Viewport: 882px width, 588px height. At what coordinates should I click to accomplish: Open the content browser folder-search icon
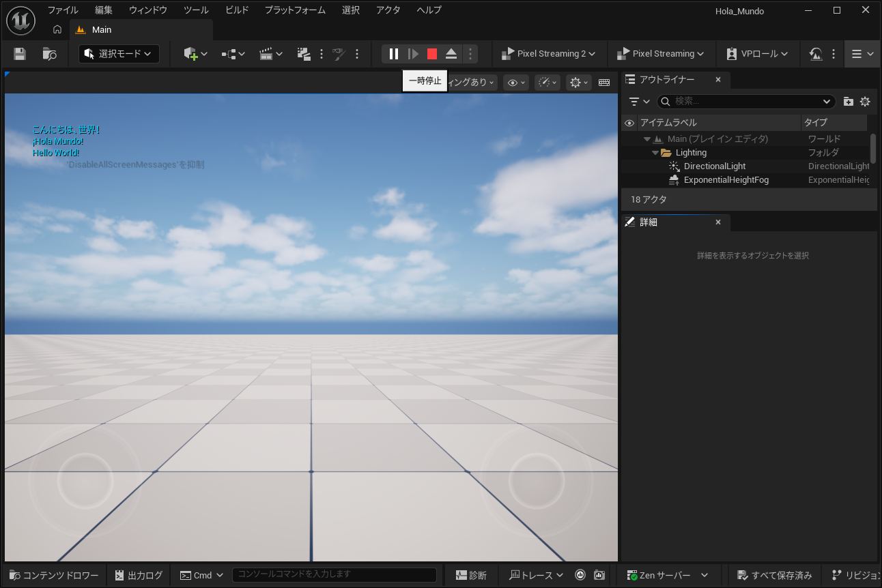[x=49, y=54]
